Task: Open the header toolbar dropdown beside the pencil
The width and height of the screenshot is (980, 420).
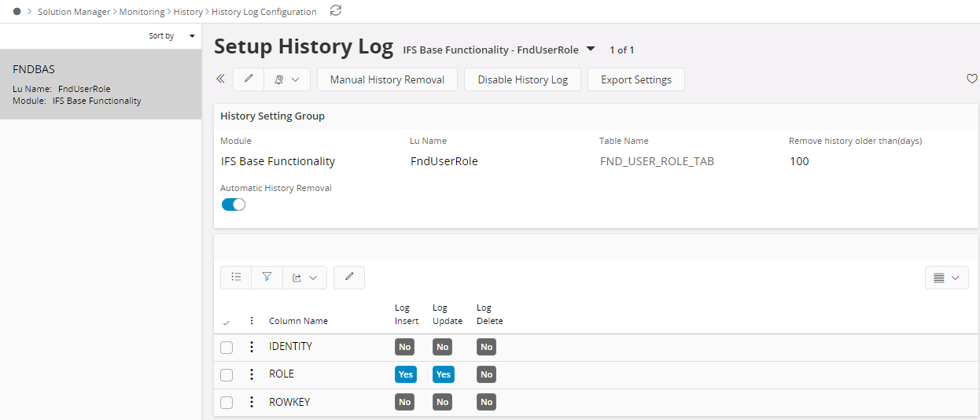Action: 287,79
